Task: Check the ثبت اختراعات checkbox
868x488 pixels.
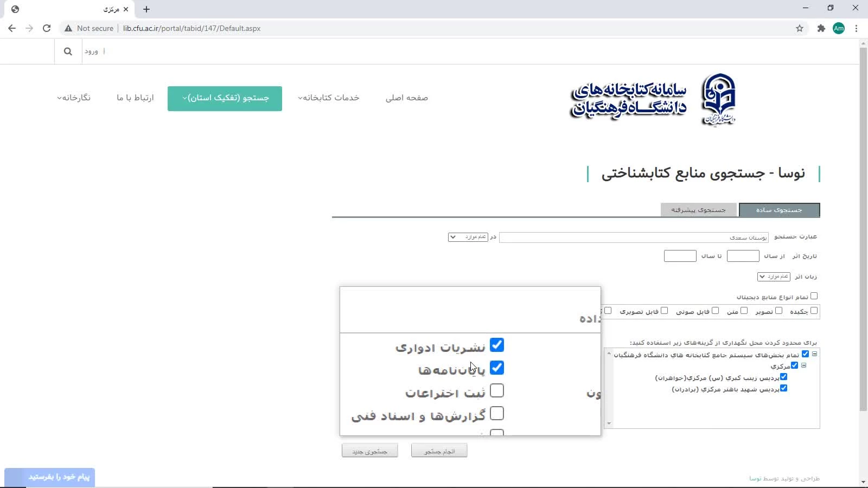Action: tap(496, 391)
